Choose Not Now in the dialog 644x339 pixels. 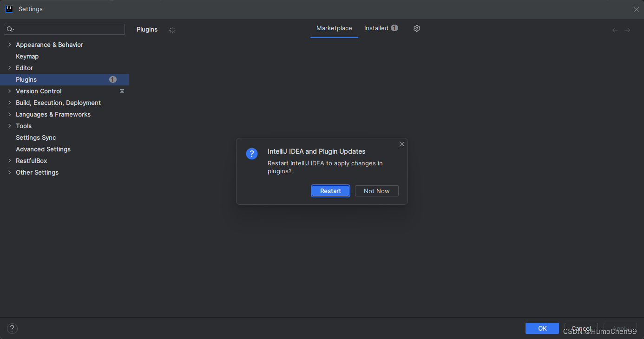377,191
